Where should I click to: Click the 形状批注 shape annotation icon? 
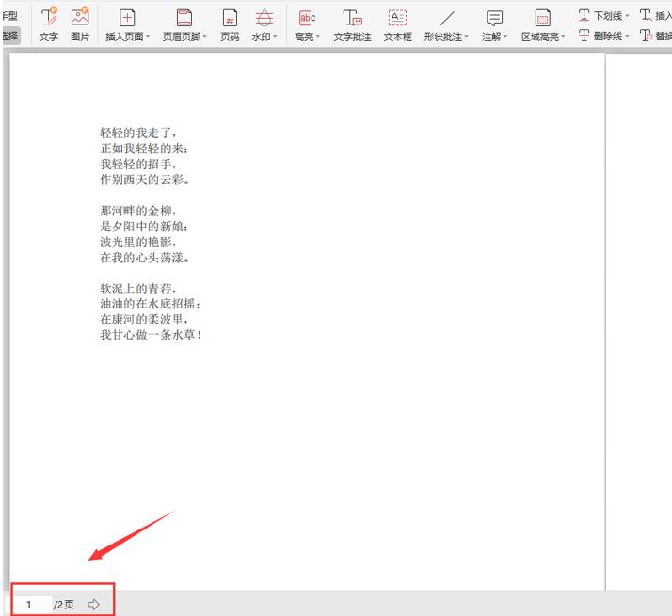447,18
